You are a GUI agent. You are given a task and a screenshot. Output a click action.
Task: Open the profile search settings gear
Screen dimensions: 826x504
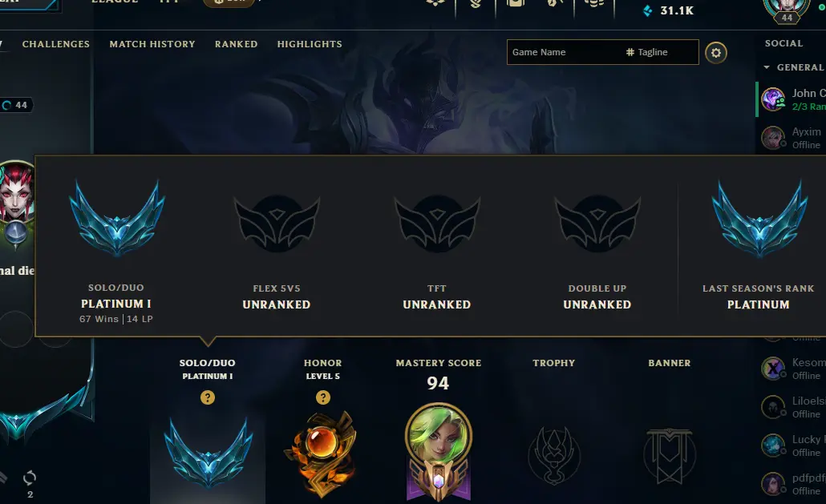(716, 53)
